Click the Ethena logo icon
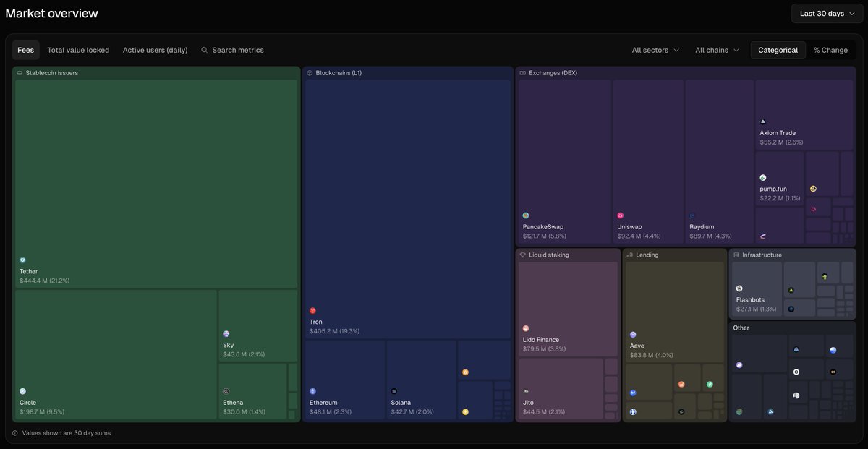The width and height of the screenshot is (868, 449). (226, 391)
